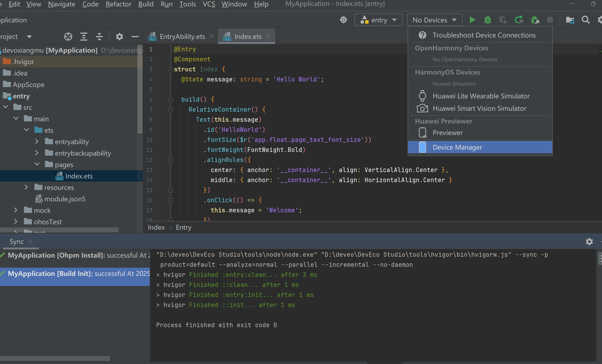This screenshot has height=364, width=602.
Task: Open Sync panel settings gear
Action: [x=589, y=241]
